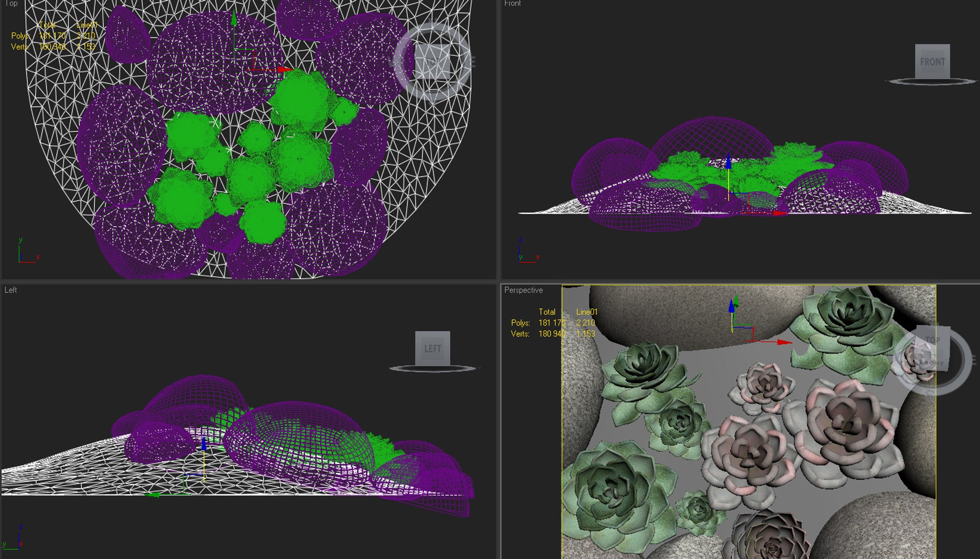
Task: Open the Perspective viewport label menu
Action: pos(524,290)
